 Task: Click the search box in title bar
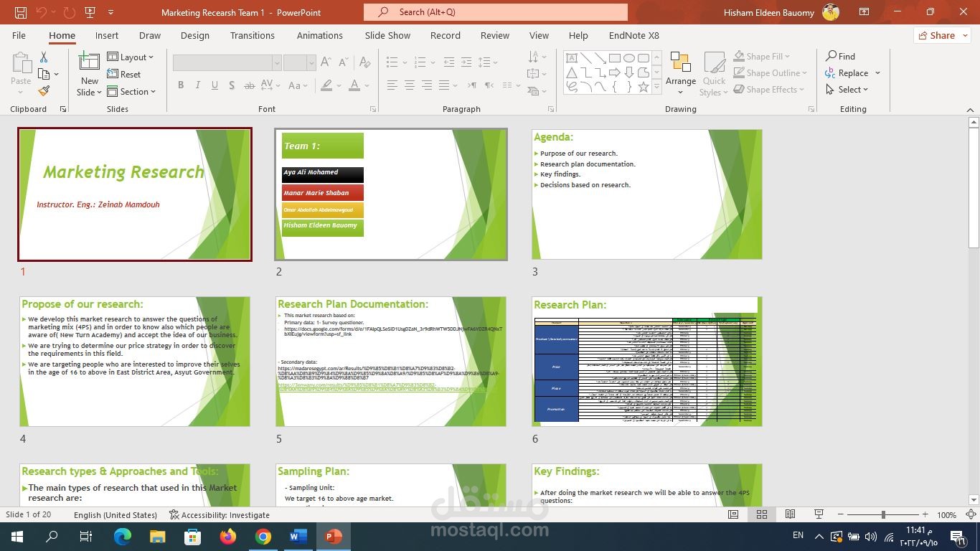496,12
